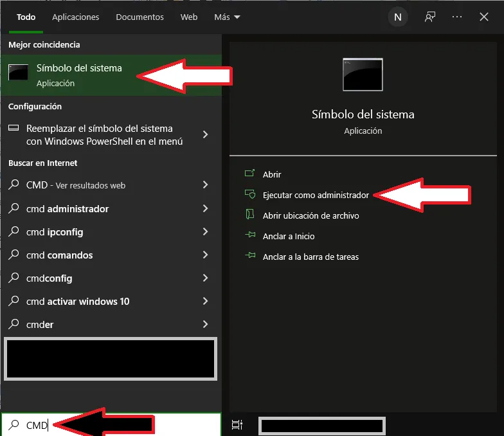Image resolution: width=504 pixels, height=436 pixels.
Task: Click the Task View icon on taskbar
Action: pos(237,424)
